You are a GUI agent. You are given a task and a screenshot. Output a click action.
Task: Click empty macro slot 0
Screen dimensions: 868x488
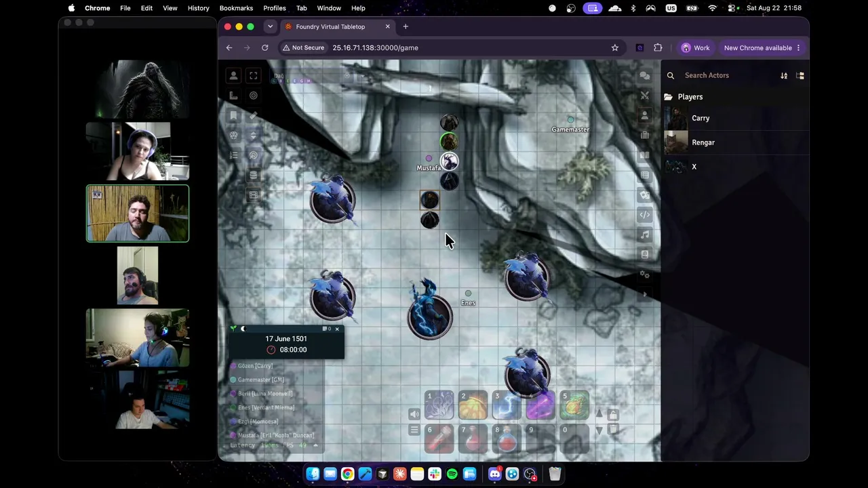tap(575, 439)
